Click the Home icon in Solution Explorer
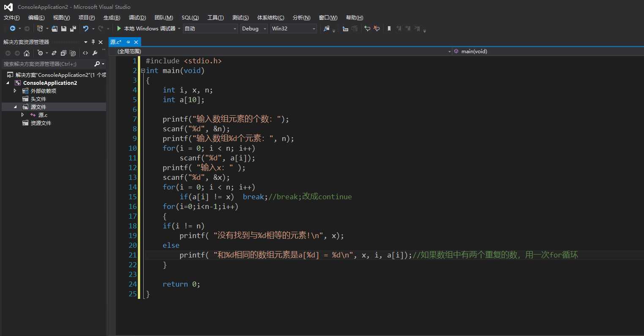Screen dimensions: 644x336 27,53
